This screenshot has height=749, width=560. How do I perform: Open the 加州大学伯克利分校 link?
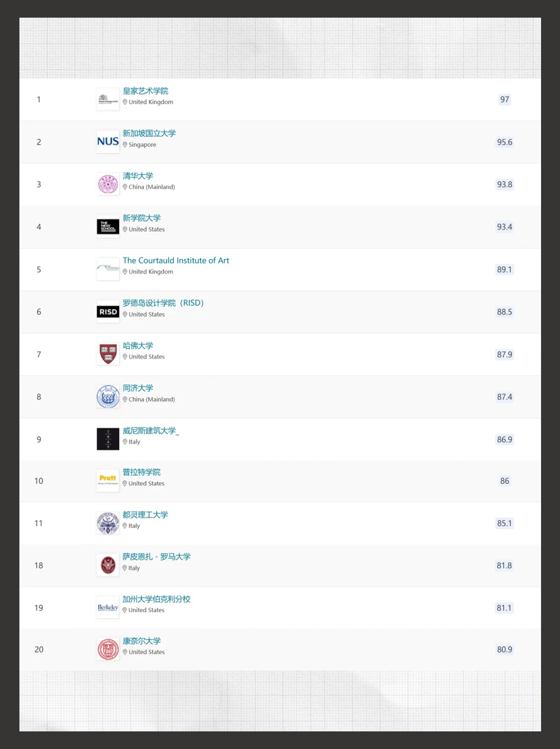click(x=156, y=599)
